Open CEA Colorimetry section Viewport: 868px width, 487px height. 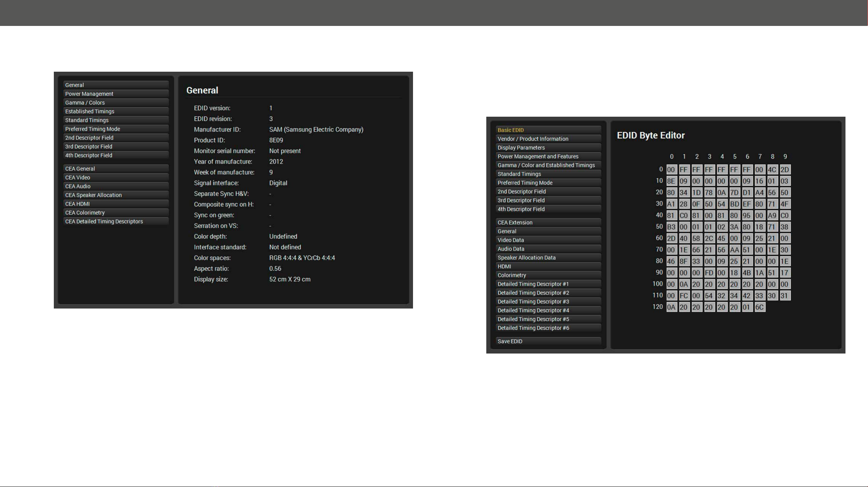pos(116,212)
